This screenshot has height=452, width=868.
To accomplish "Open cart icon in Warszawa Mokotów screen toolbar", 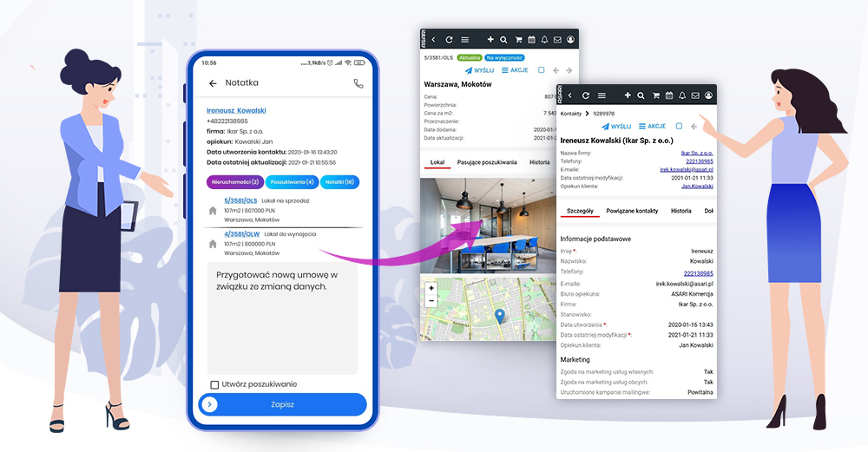I will 518,40.
